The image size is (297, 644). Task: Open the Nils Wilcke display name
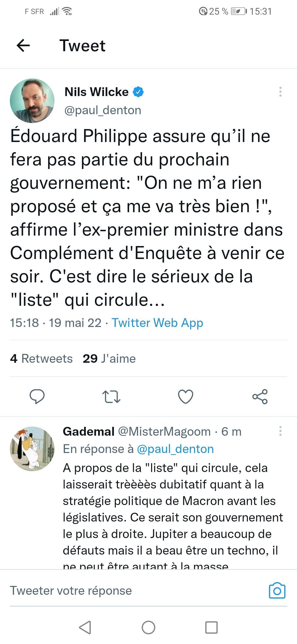pos(97,92)
